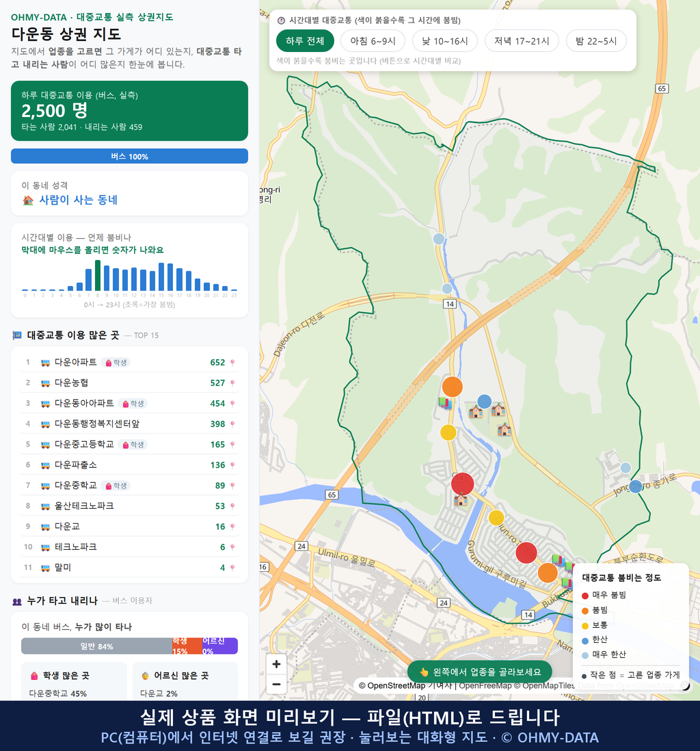The width and height of the screenshot is (700, 751).
Task: Switch to 저녁 17~21시 time filter
Action: 522,41
